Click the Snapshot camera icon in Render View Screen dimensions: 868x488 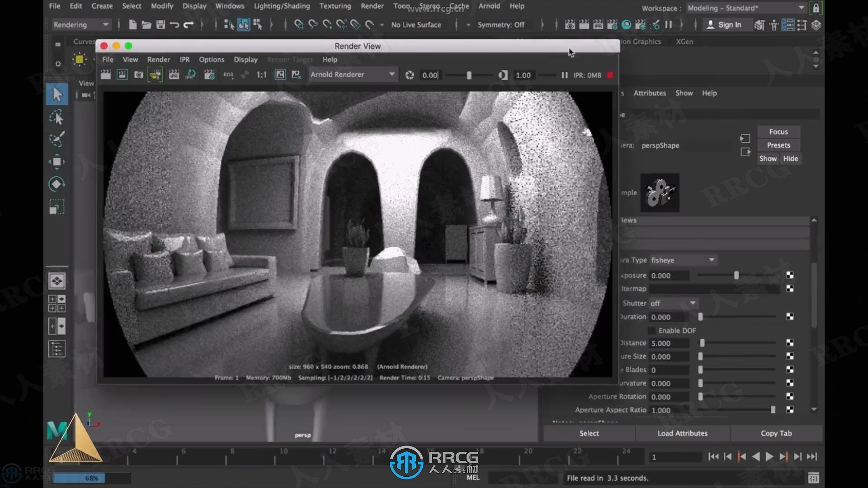[x=139, y=75]
